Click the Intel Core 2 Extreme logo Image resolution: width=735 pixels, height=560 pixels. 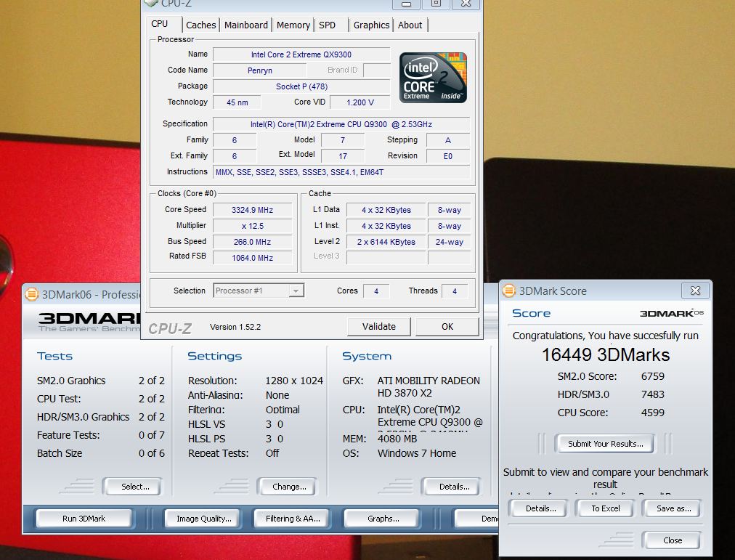433,77
